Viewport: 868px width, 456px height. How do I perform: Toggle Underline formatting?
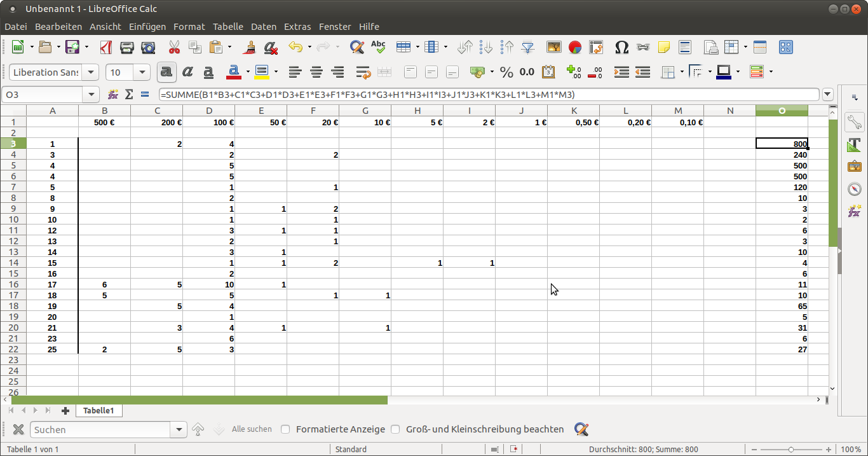pos(208,72)
